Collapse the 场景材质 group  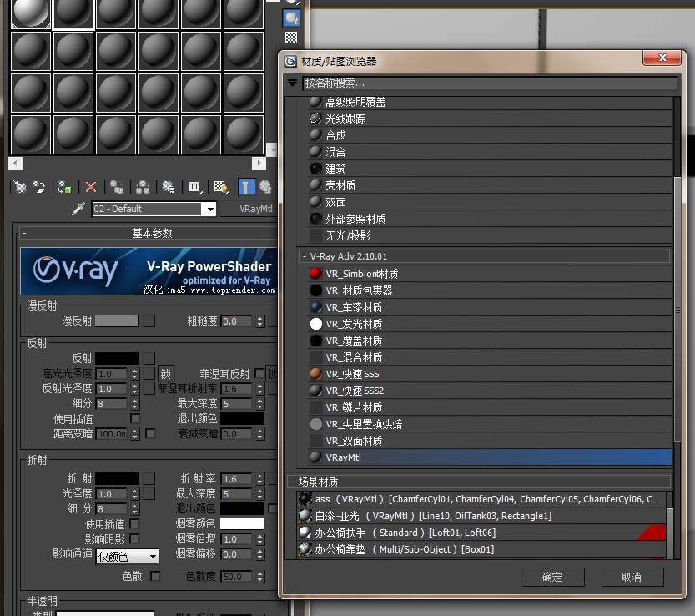pos(293,482)
